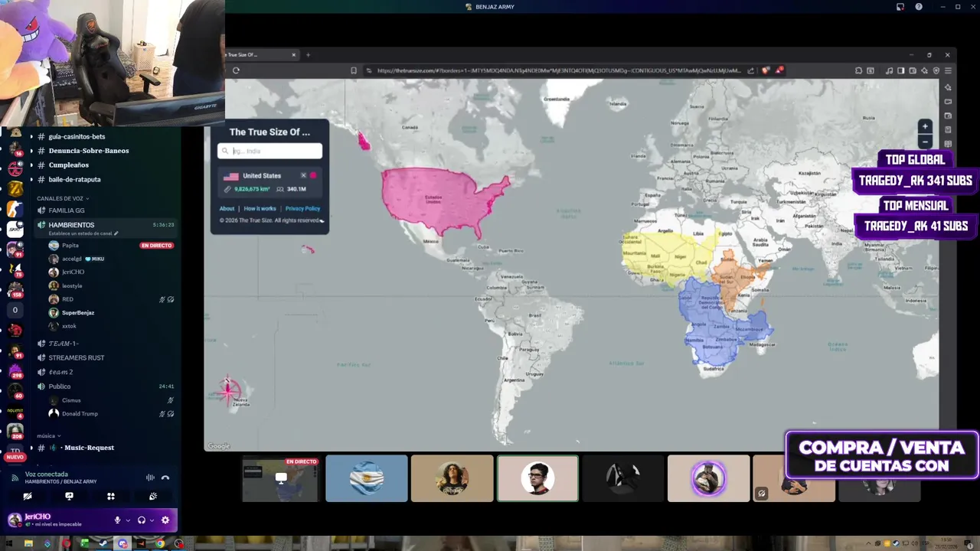Viewport: 980px width, 551px height.
Task: Reload the True Size browser page
Action: (x=236, y=70)
